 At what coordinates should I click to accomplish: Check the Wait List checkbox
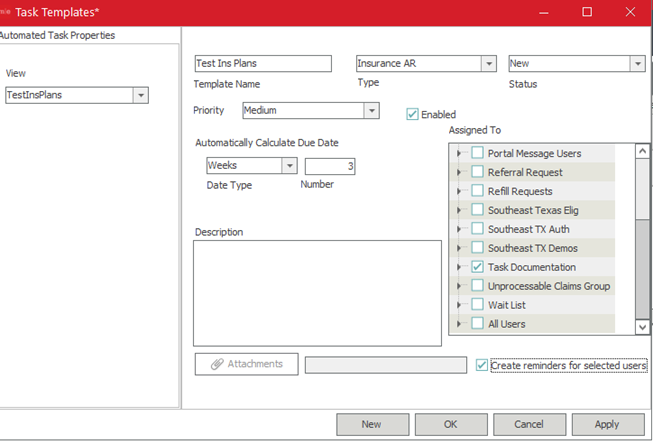[478, 305]
